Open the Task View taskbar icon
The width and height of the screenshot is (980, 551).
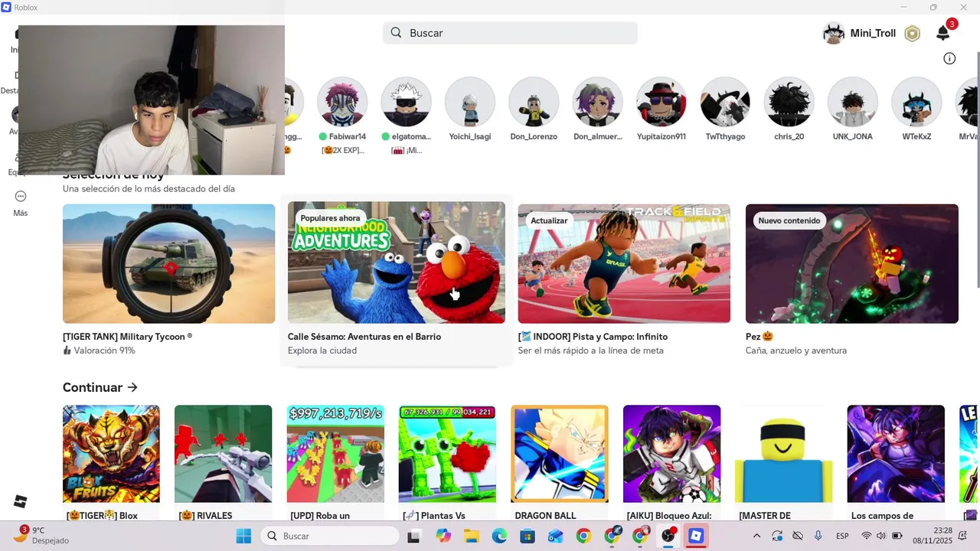coord(413,536)
